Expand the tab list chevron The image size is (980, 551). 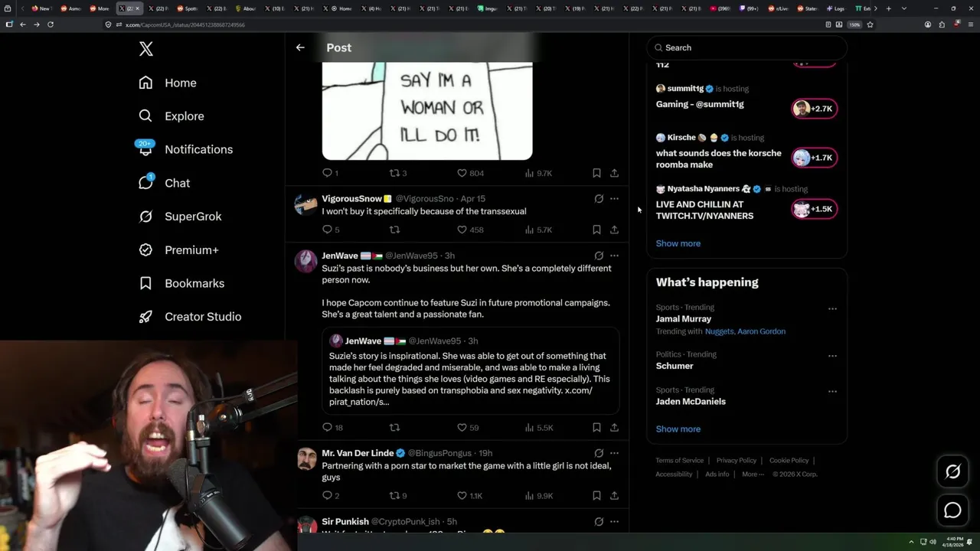(x=904, y=8)
